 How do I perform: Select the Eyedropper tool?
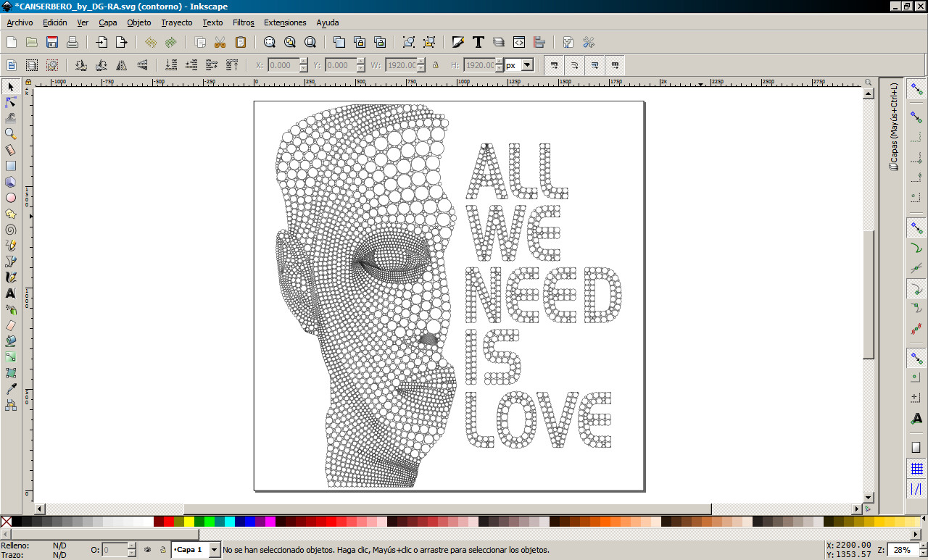coord(11,388)
